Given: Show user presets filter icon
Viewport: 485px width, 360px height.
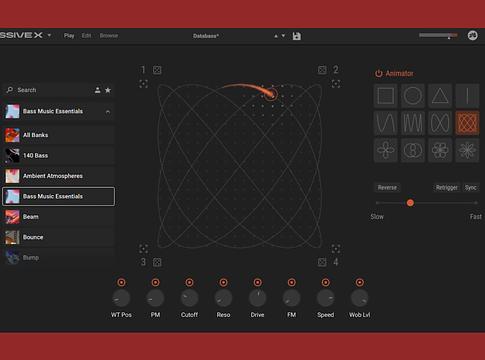Looking at the screenshot, I should pos(97,90).
